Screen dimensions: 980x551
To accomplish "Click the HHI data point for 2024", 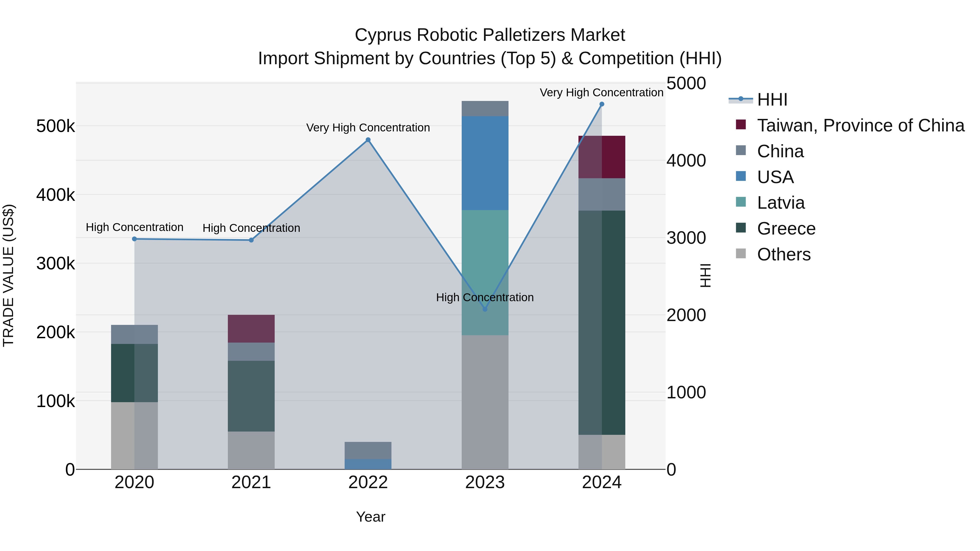I will pyautogui.click(x=602, y=104).
